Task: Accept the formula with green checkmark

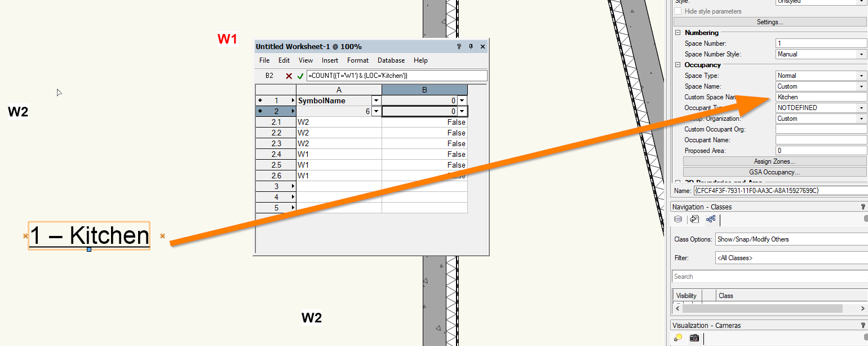Action: [x=300, y=76]
